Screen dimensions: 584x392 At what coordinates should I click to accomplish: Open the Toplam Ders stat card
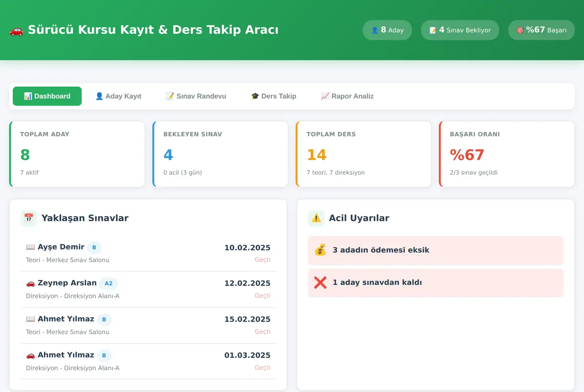pyautogui.click(x=364, y=154)
